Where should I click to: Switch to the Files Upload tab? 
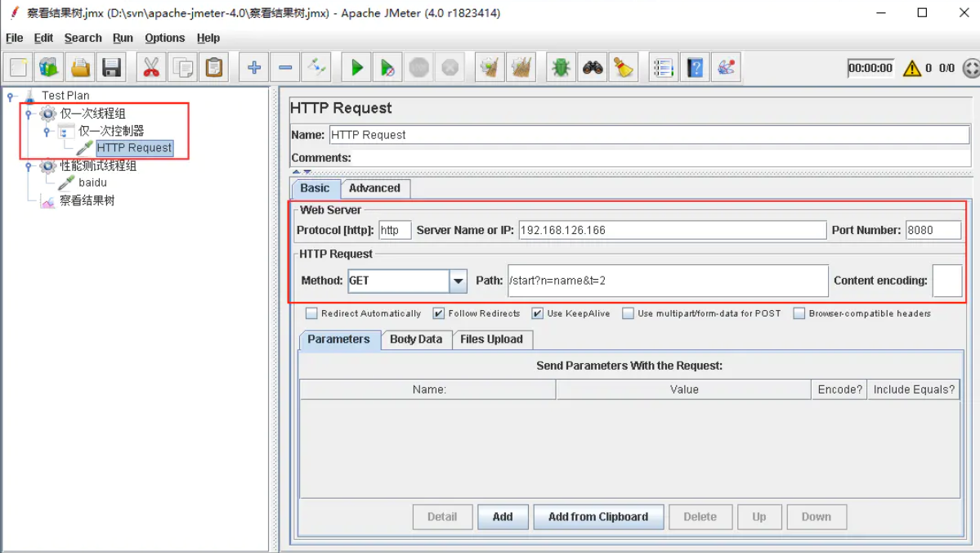point(492,339)
